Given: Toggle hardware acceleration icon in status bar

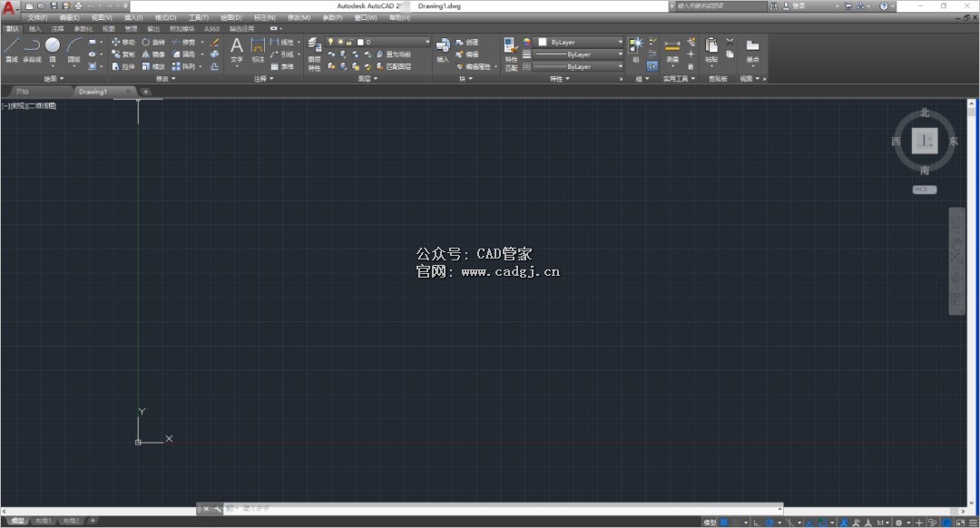Looking at the screenshot, I should tap(946, 523).
